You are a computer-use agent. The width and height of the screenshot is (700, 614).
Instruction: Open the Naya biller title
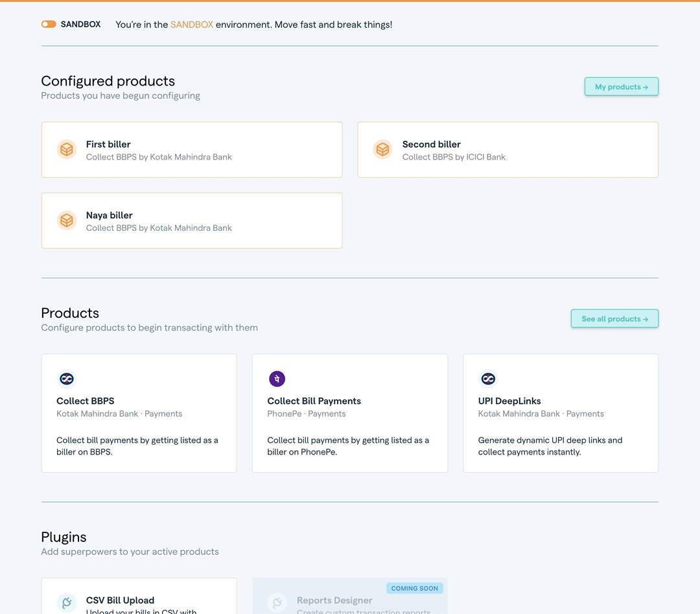coord(109,215)
